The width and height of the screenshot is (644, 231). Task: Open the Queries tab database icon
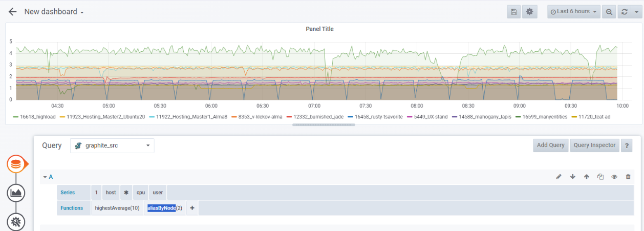tap(16, 164)
